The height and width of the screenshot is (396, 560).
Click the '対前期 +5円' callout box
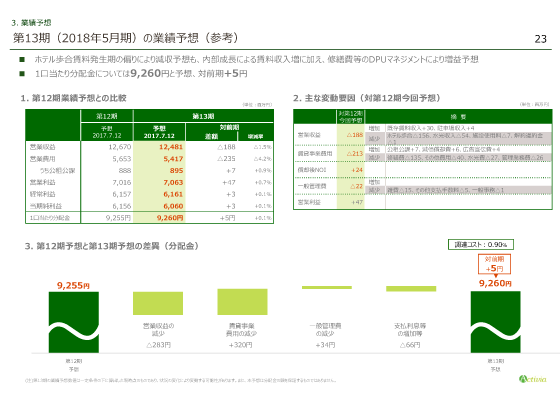pyautogui.click(x=494, y=264)
